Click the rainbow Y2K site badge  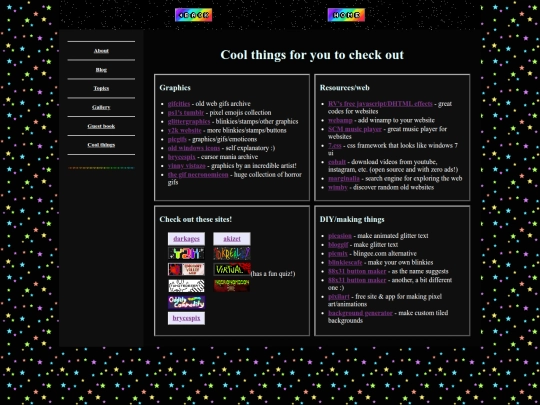186,253
